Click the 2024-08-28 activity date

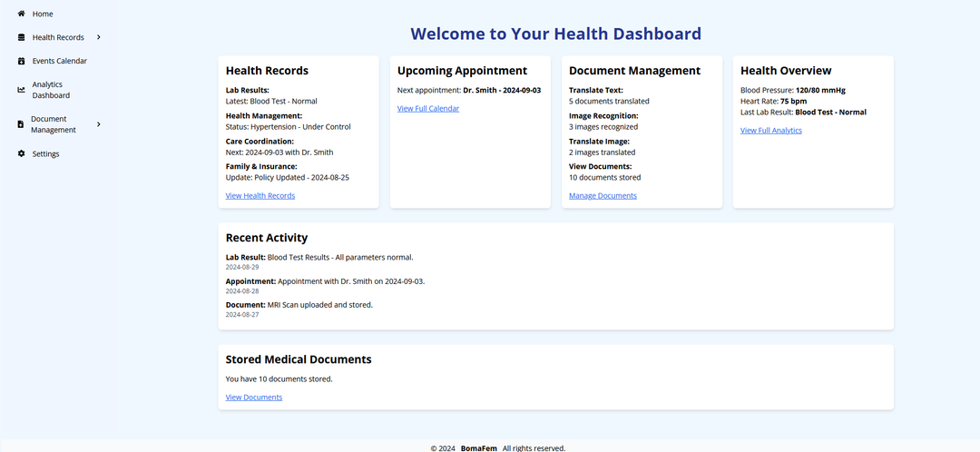242,291
